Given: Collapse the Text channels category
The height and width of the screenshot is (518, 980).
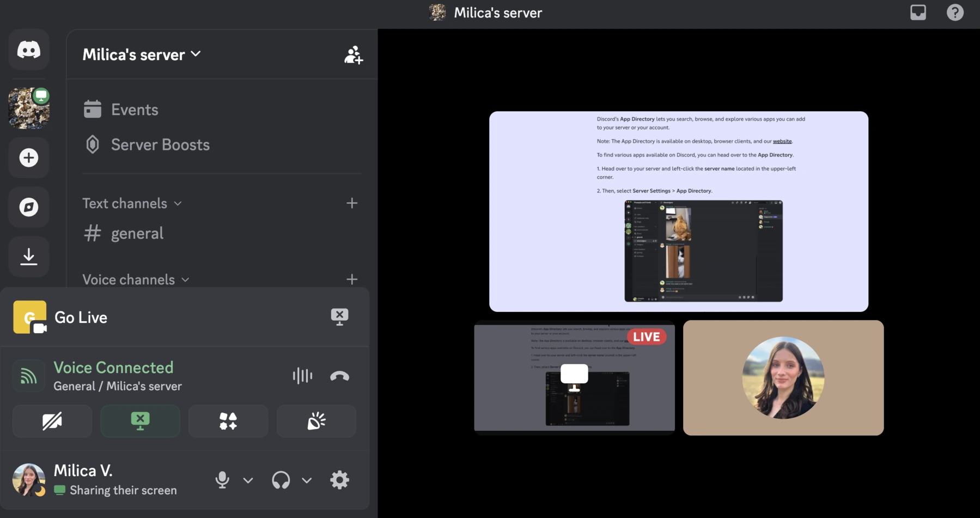Looking at the screenshot, I should 178,203.
